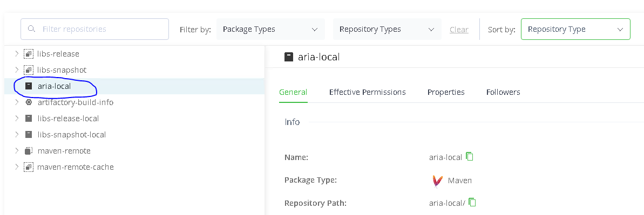
Task: Open the Repository Types filter dropdown
Action: pos(387,29)
